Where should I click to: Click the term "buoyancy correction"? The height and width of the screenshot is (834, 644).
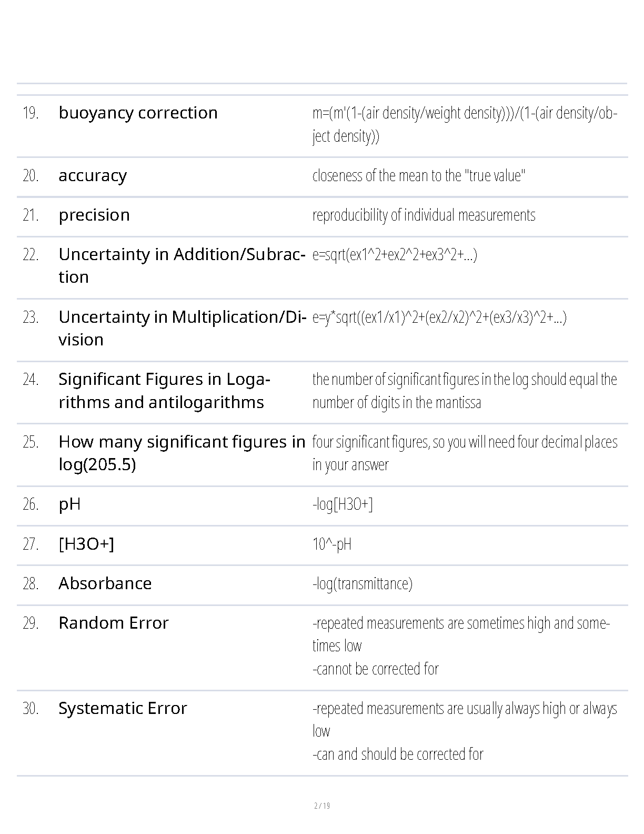click(138, 113)
